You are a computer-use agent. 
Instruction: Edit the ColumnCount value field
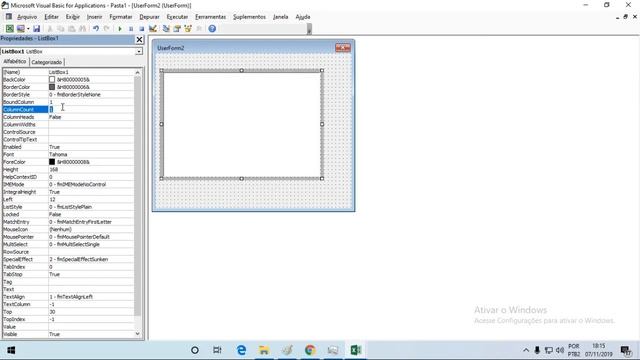[91, 109]
